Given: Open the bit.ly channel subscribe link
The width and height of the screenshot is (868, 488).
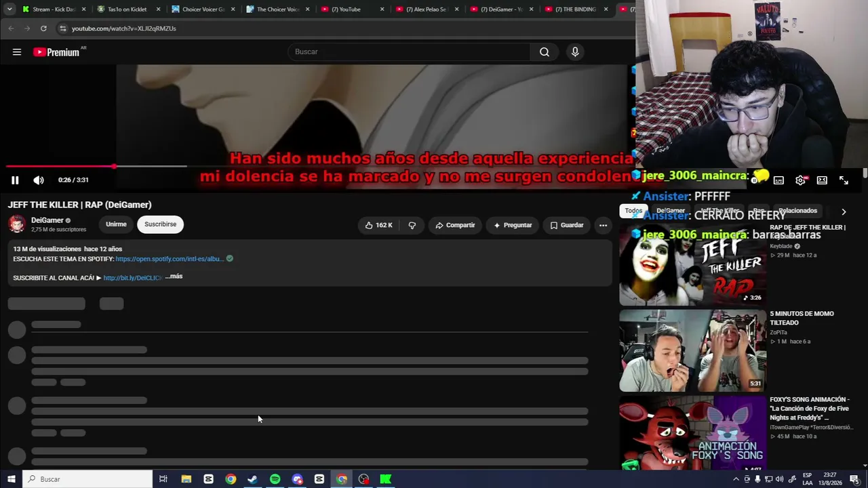Looking at the screenshot, I should (132, 278).
